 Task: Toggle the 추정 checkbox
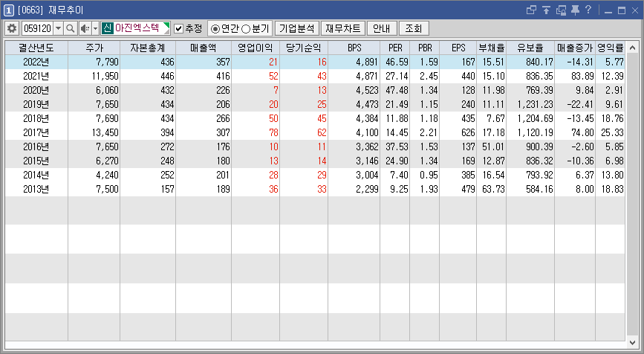179,28
